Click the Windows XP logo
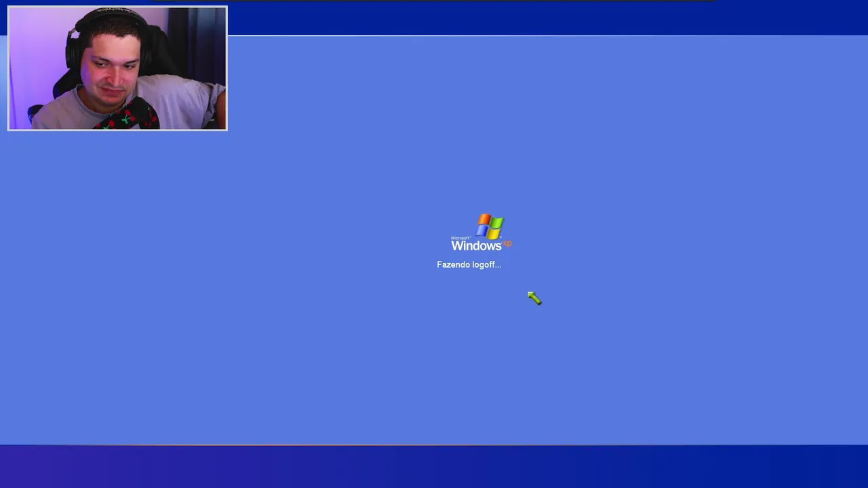The image size is (868, 488). pos(481,232)
